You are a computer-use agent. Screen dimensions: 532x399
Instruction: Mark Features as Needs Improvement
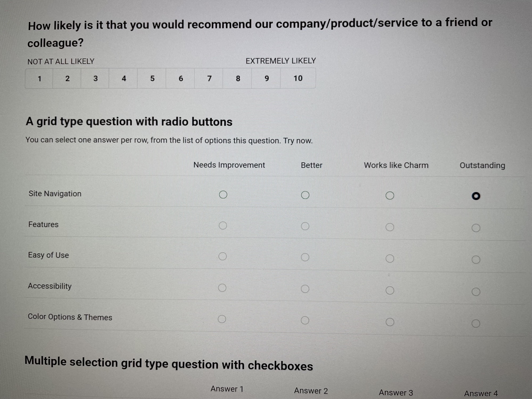223,226
